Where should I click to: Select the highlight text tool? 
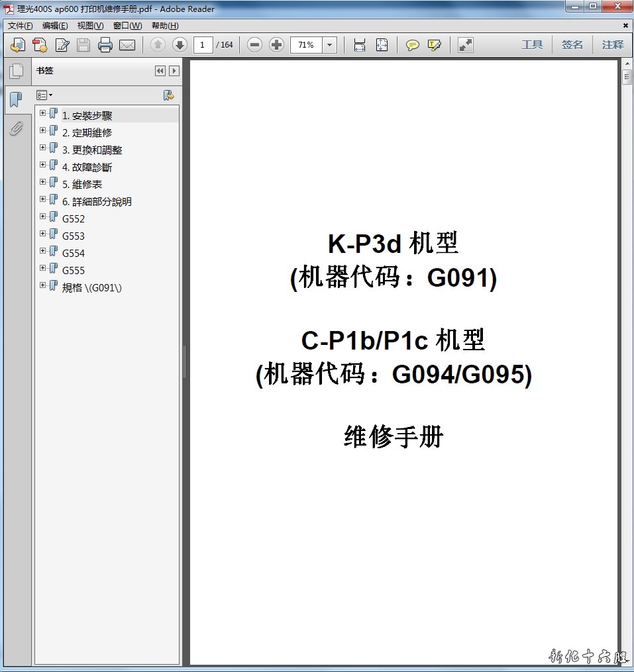pyautogui.click(x=434, y=45)
